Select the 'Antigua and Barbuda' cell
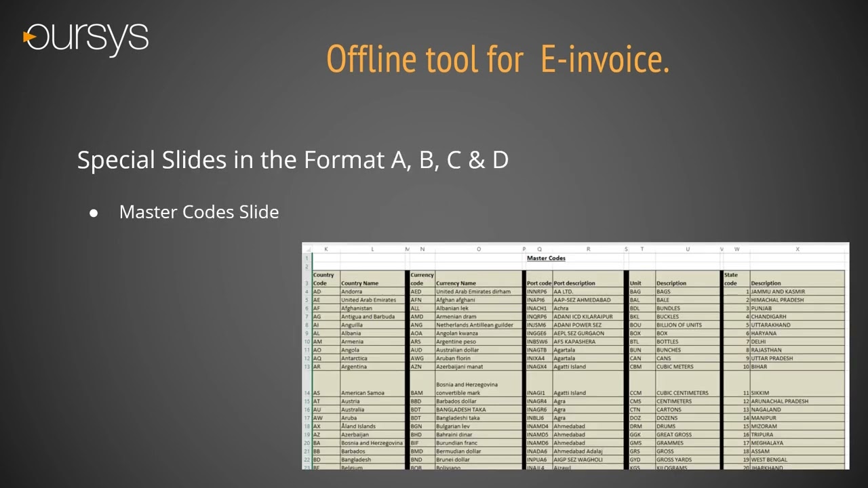Viewport: 868px width, 488px height. 372,317
